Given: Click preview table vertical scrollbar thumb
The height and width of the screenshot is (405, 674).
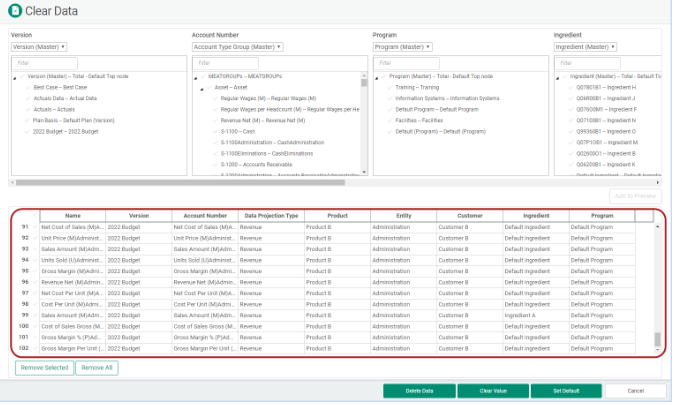Looking at the screenshot, I should point(657,339).
